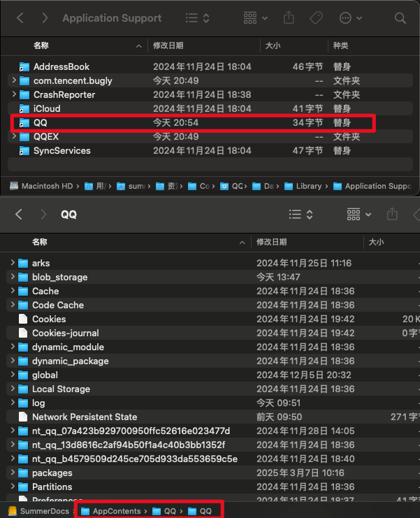Open the group-by dropdown in Application Support toolbar
This screenshot has height=518, width=420.
point(256,19)
